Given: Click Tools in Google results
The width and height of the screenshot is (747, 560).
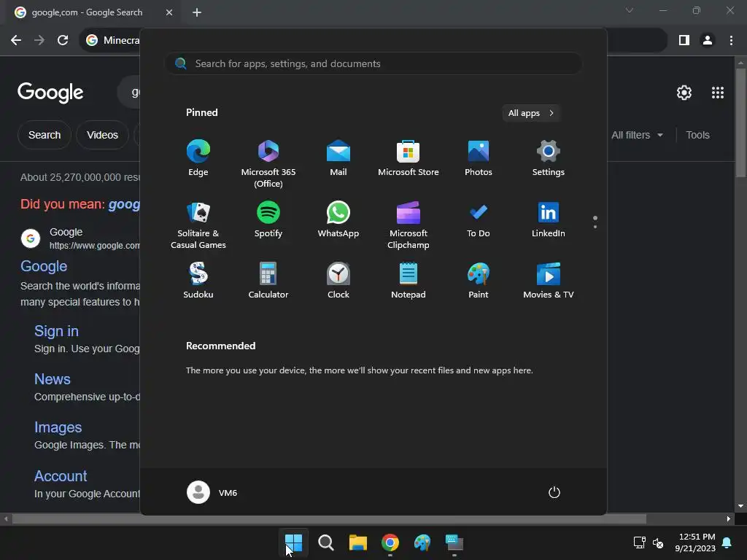Looking at the screenshot, I should pos(697,135).
